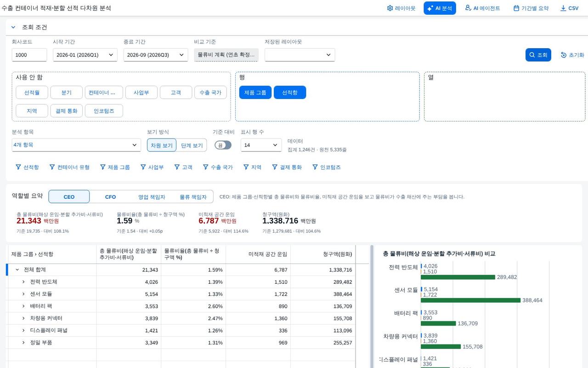Open the 인코텀즈 filter funnel
Screen dimensions: 588x368
315,167
